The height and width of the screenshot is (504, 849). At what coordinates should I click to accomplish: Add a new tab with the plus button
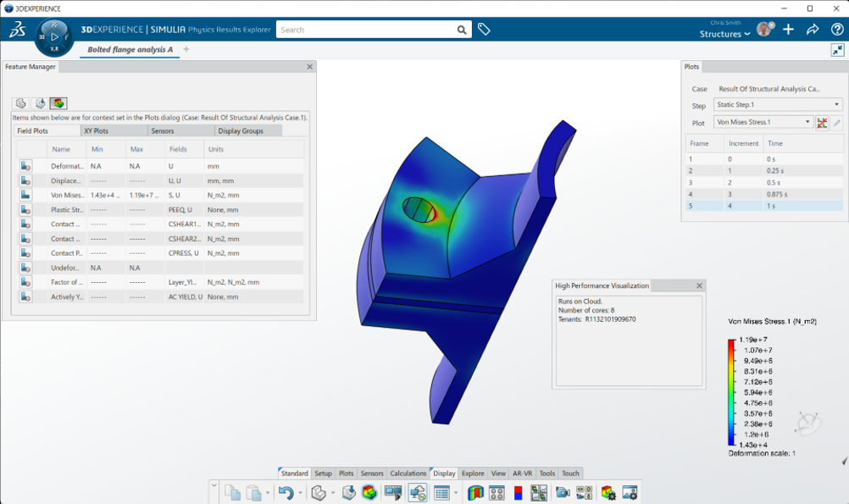point(186,49)
